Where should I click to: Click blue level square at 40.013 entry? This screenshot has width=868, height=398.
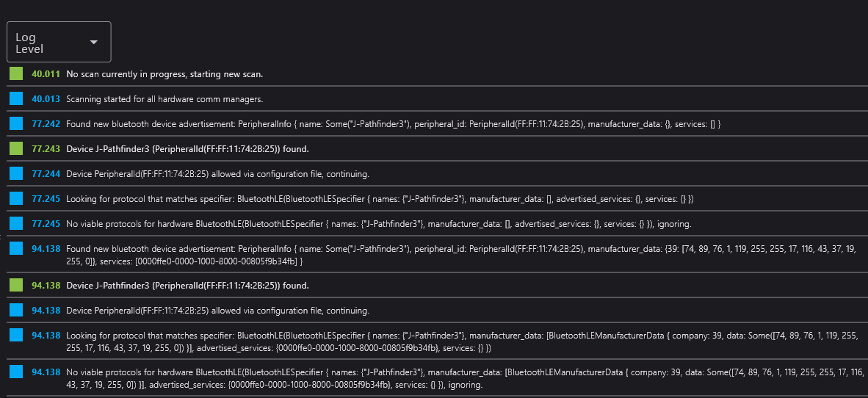click(x=16, y=98)
